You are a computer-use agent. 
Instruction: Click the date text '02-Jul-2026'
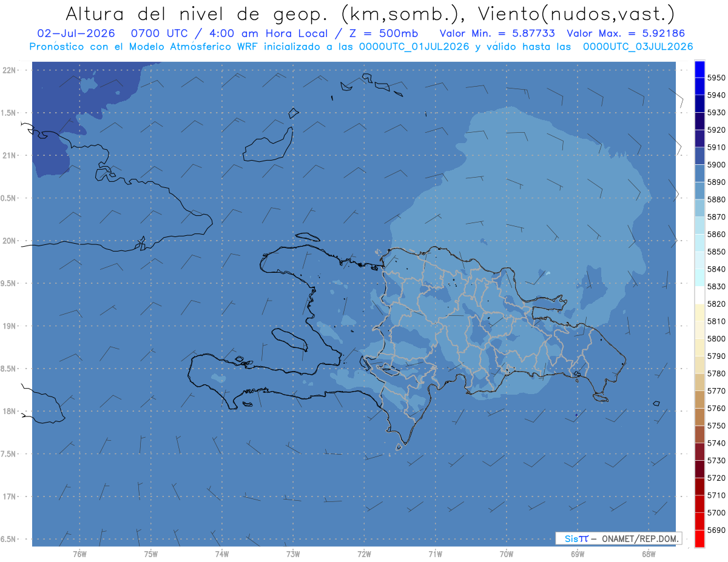point(76,33)
